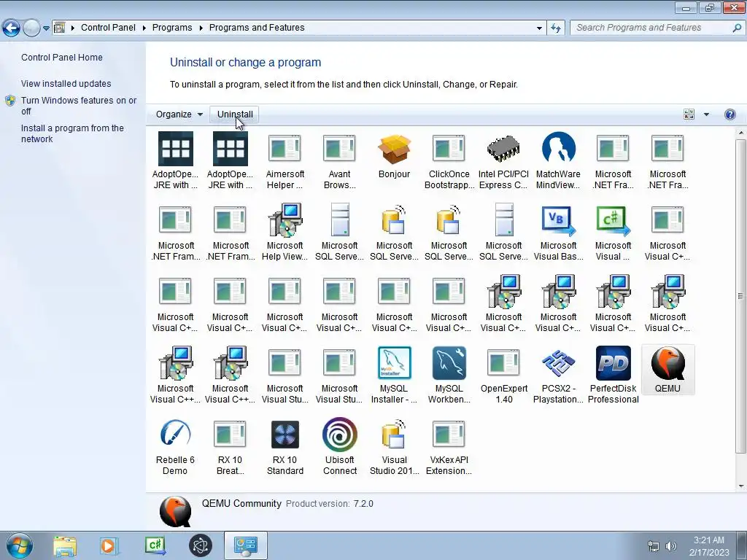Click the refresh button beside address bar

point(555,28)
